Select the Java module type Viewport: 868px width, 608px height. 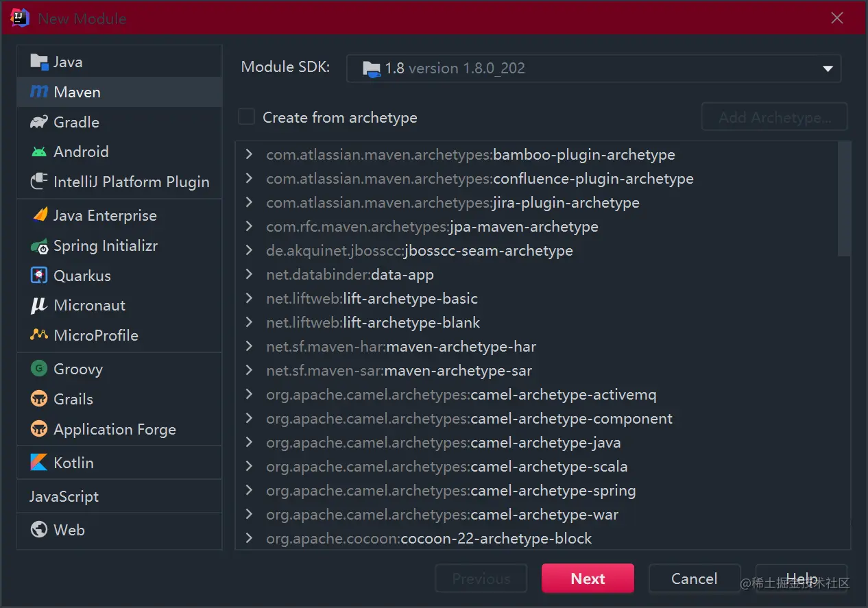click(119, 62)
